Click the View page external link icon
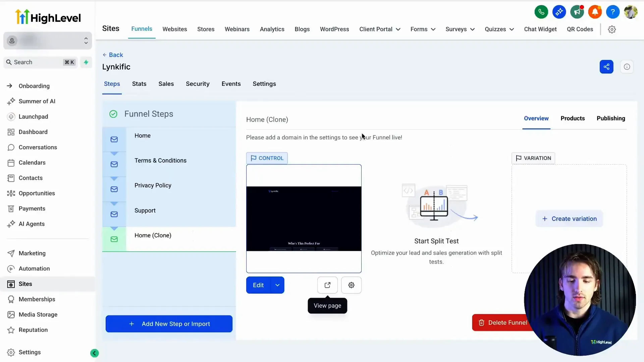Screen dimensions: 644x362 (327, 285)
